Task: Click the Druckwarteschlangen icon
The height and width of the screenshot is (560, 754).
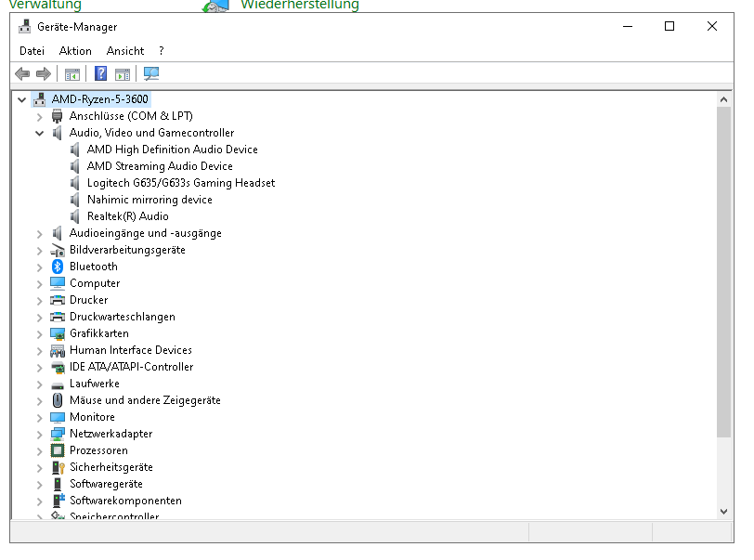Action: tap(58, 317)
